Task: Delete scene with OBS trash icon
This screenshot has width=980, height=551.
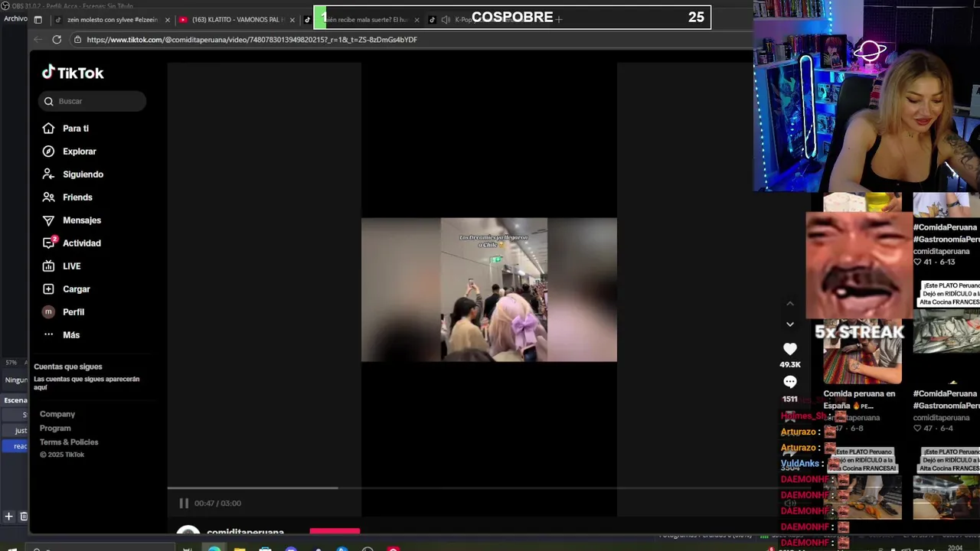Action: (x=24, y=517)
